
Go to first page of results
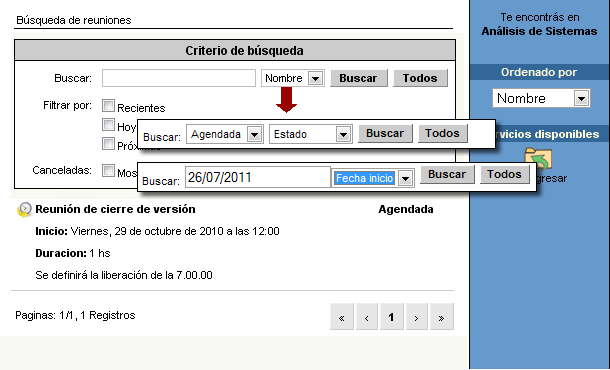click(342, 317)
